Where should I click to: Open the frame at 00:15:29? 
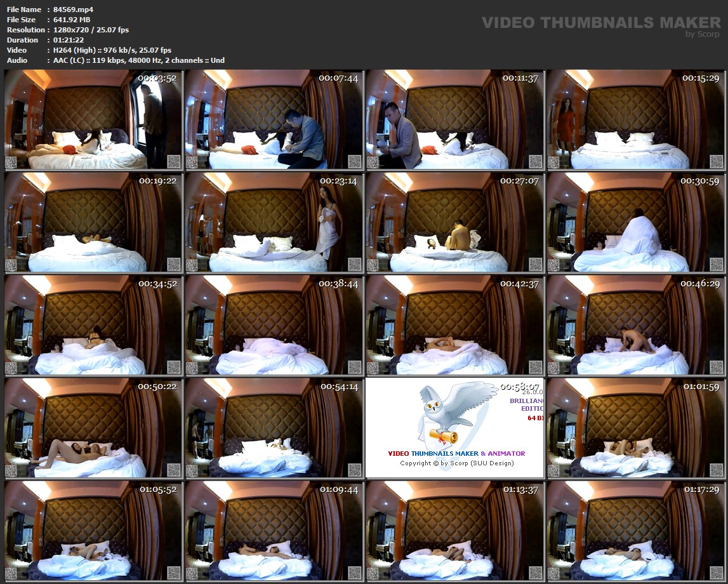point(635,119)
